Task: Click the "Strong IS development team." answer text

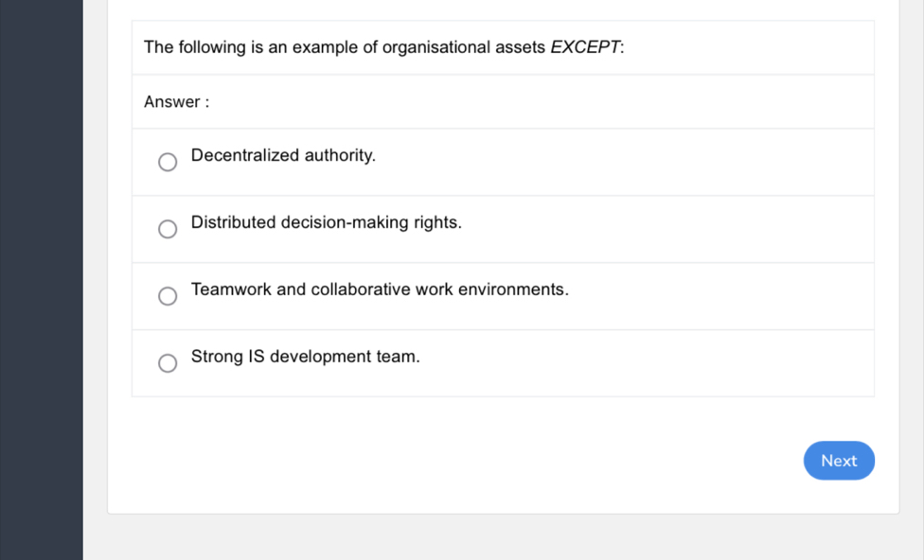Action: click(x=305, y=357)
